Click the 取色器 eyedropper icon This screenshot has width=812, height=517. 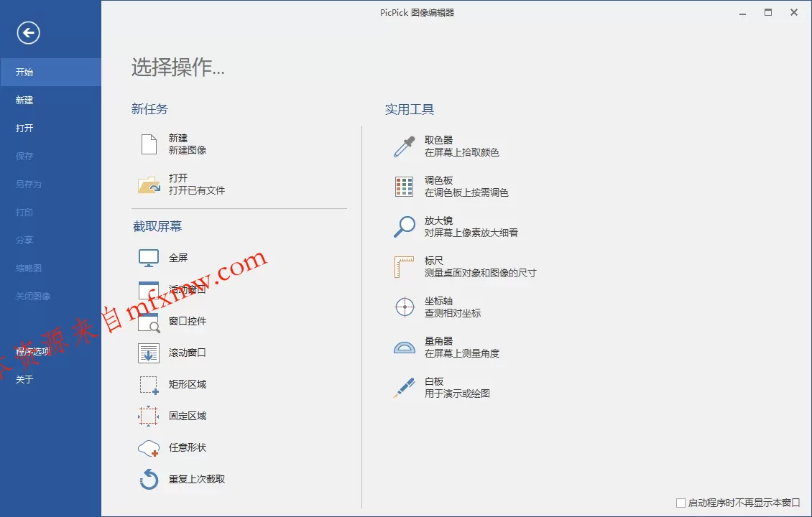(405, 146)
